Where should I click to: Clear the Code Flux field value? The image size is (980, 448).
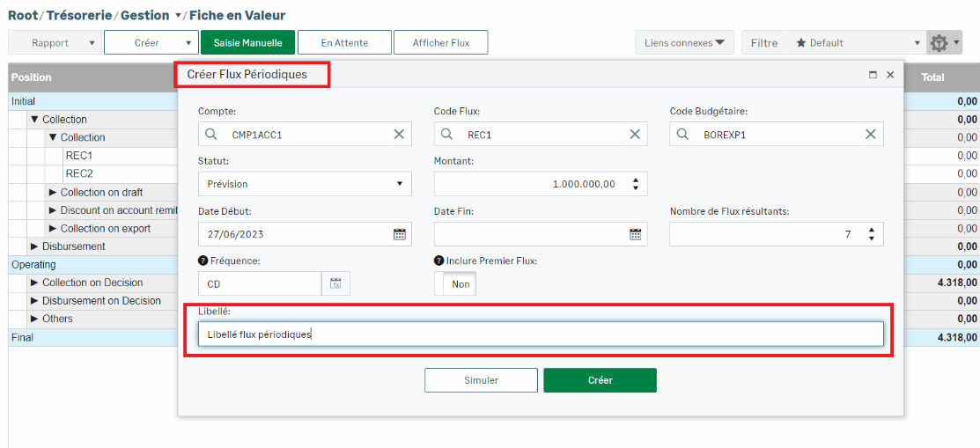pos(635,134)
